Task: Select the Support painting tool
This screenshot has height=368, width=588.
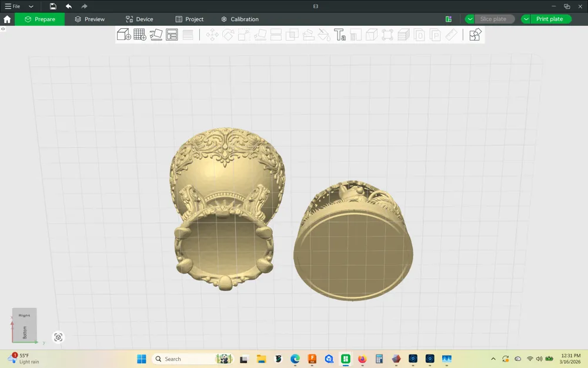Action: (308, 35)
